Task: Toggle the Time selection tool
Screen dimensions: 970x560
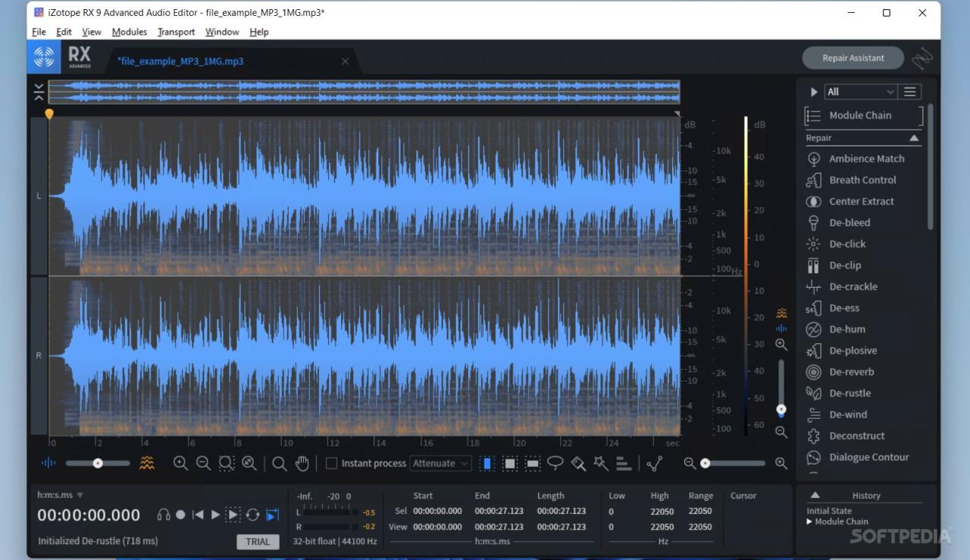Action: (x=487, y=463)
